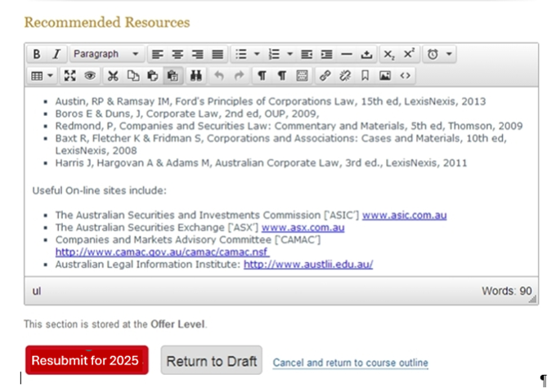The width and height of the screenshot is (556, 392).
Task: Toggle paste as plain text
Action: 173,75
